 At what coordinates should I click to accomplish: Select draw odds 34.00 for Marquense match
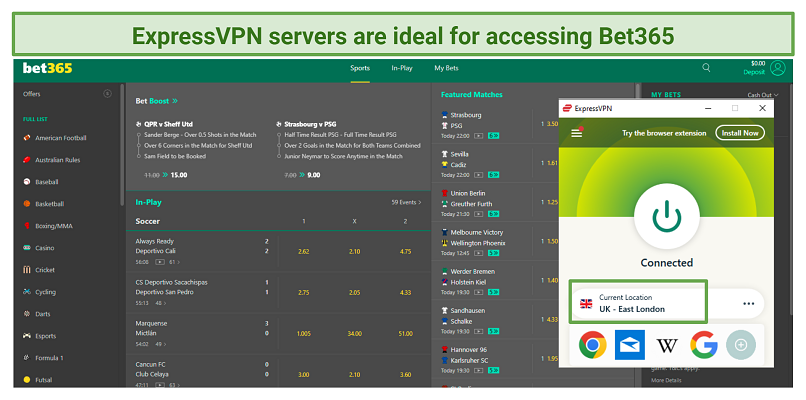pos(354,334)
